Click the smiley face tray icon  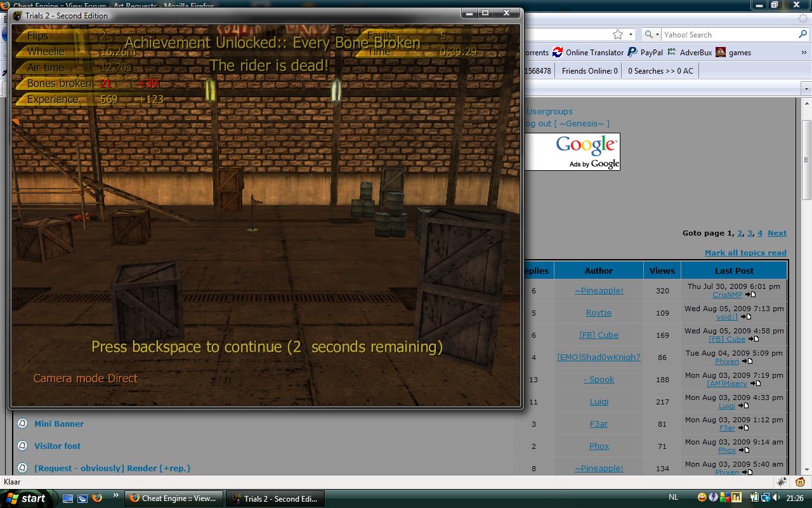tap(702, 498)
